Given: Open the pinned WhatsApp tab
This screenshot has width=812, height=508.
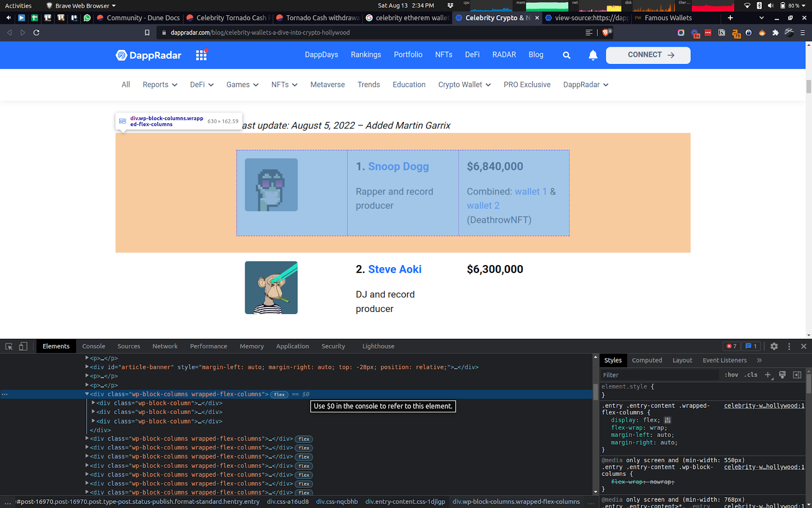Looking at the screenshot, I should (87, 18).
